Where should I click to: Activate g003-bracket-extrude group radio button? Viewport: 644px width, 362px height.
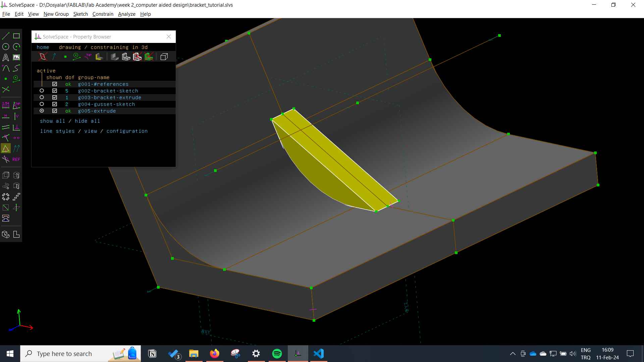click(x=42, y=98)
